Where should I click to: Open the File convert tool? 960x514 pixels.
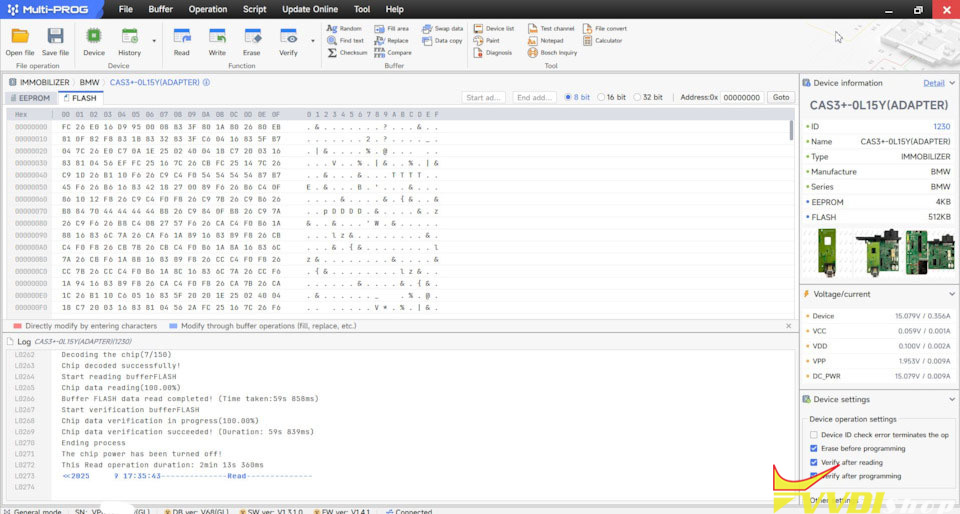coord(605,29)
